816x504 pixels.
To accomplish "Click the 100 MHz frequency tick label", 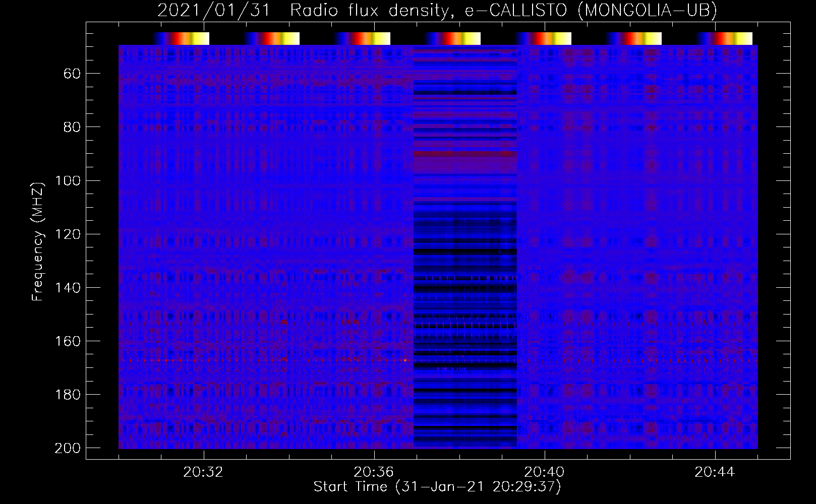I will (68, 181).
